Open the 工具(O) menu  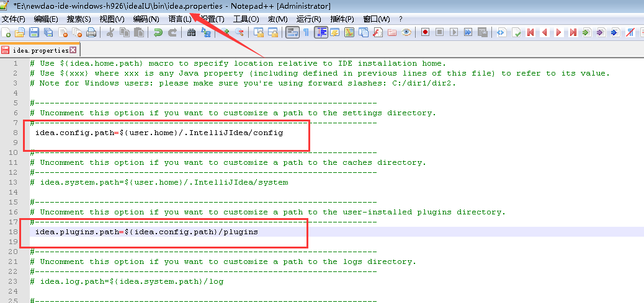click(246, 19)
